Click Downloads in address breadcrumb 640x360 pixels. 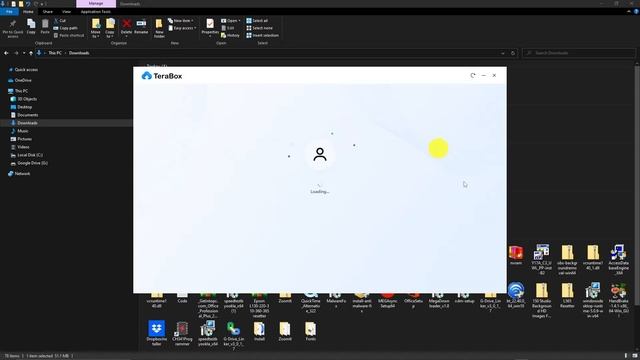[79, 53]
